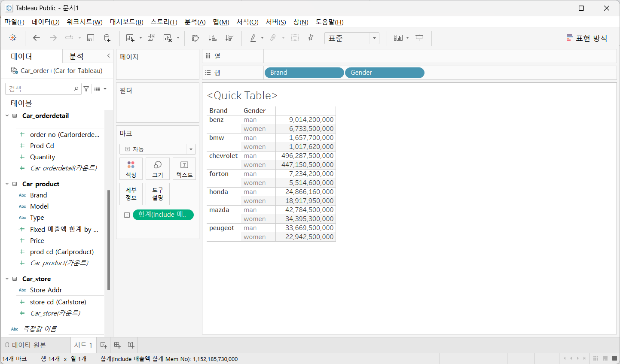The width and height of the screenshot is (620, 364).
Task: Toggle mark labels text icon
Action: 295,38
